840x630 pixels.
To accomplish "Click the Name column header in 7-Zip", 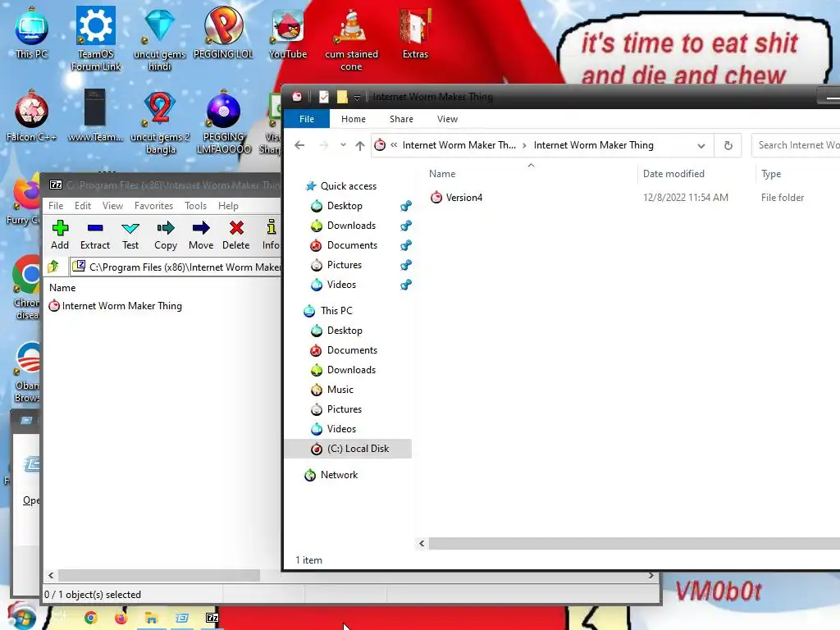I will pos(62,288).
